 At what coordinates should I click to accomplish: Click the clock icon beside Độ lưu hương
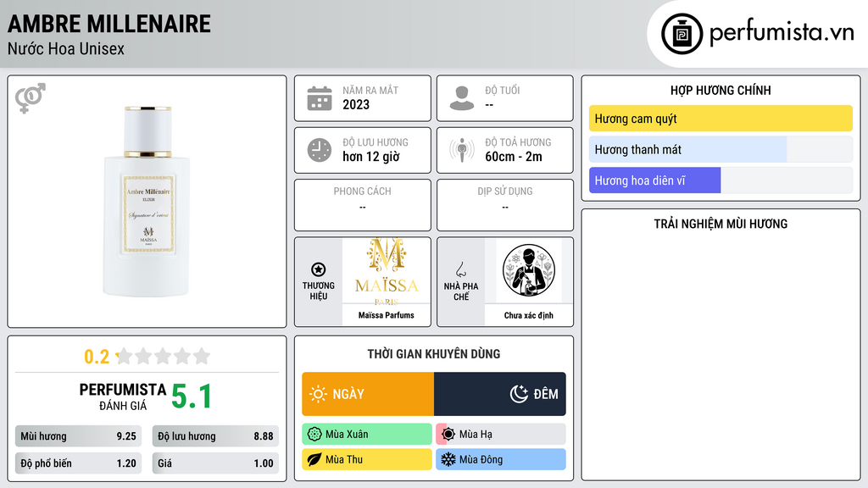coord(320,150)
